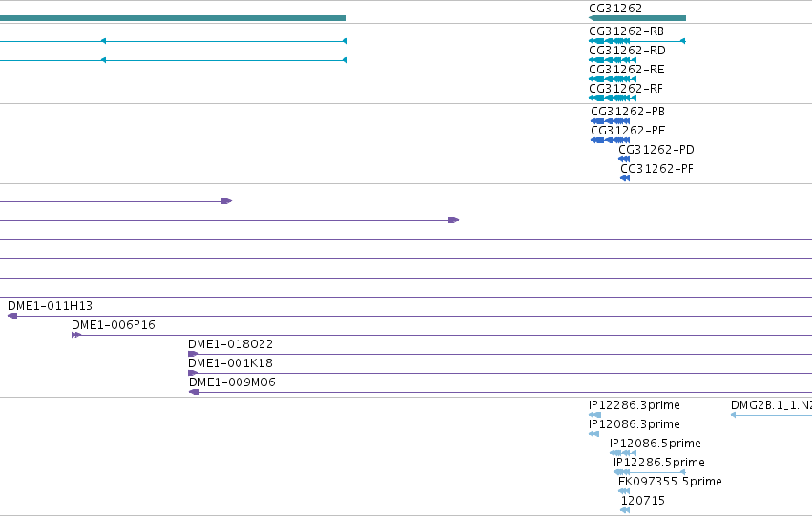The height and width of the screenshot is (516, 812).
Task: Click the CG31262-PE CDS glyph
Action: pos(610,140)
